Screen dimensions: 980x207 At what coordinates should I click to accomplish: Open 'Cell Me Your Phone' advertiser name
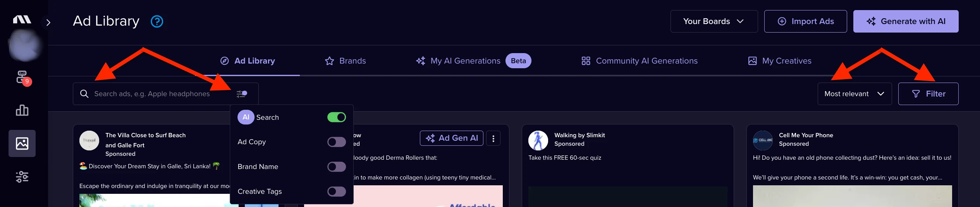point(806,135)
